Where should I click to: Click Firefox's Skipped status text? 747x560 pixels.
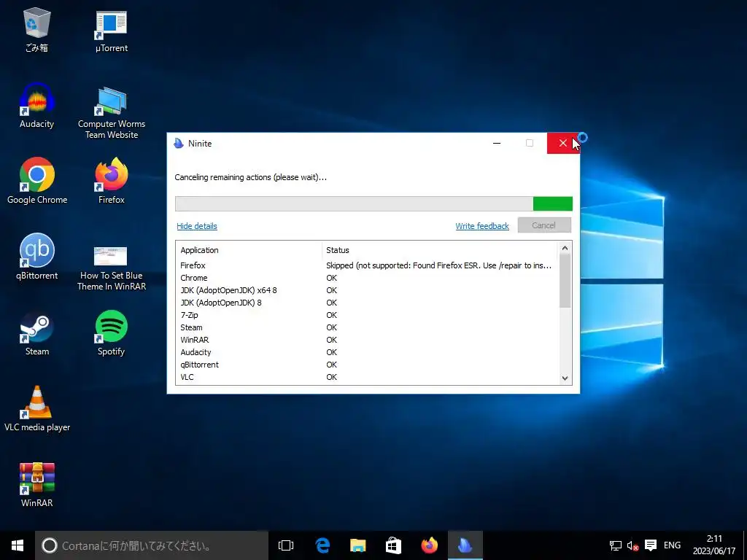438,265
